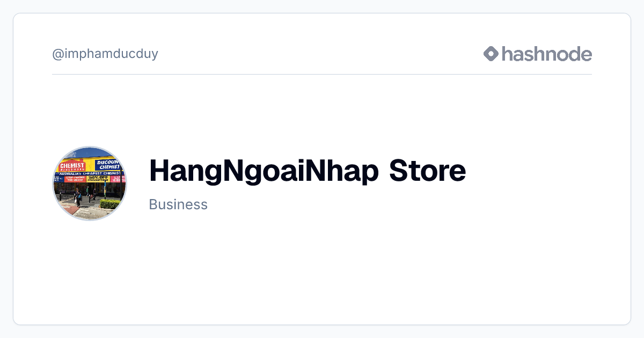This screenshot has width=644, height=338.
Task: Click the horizontal divider under the header
Action: tap(322, 74)
